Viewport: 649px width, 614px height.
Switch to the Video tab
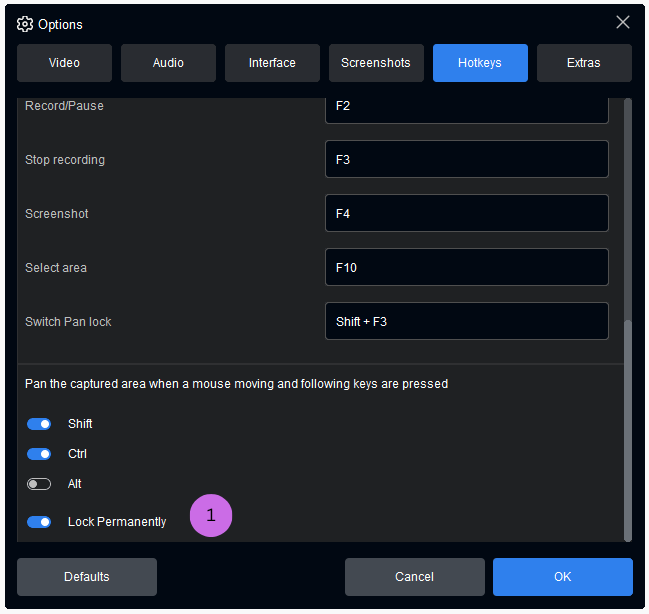[64, 63]
